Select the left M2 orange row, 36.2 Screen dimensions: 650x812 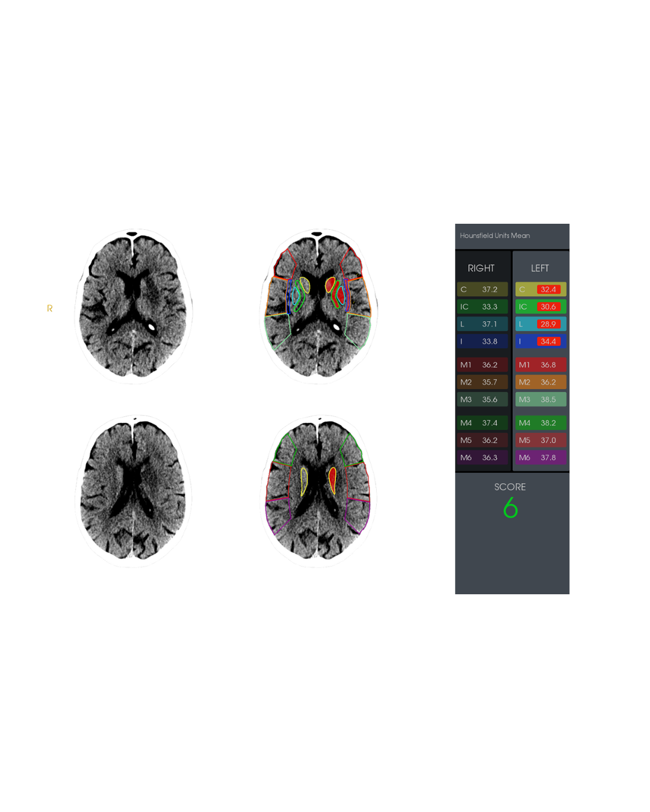coord(540,382)
